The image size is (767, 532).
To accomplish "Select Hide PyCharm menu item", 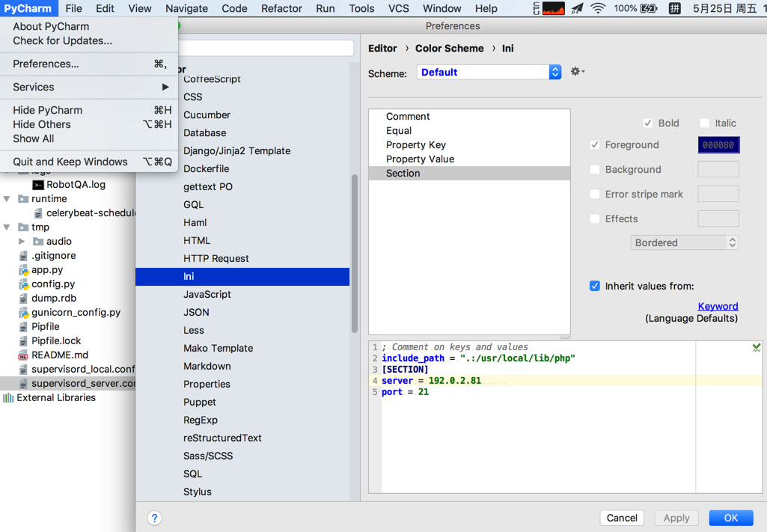I will pyautogui.click(x=89, y=110).
